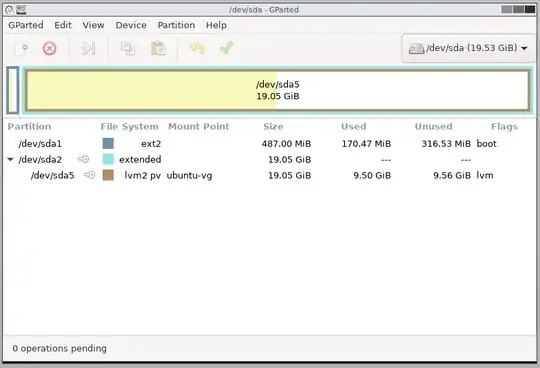Click the key icon beside /dev/sda5
Screen dimensions: 540x368
tap(90, 175)
